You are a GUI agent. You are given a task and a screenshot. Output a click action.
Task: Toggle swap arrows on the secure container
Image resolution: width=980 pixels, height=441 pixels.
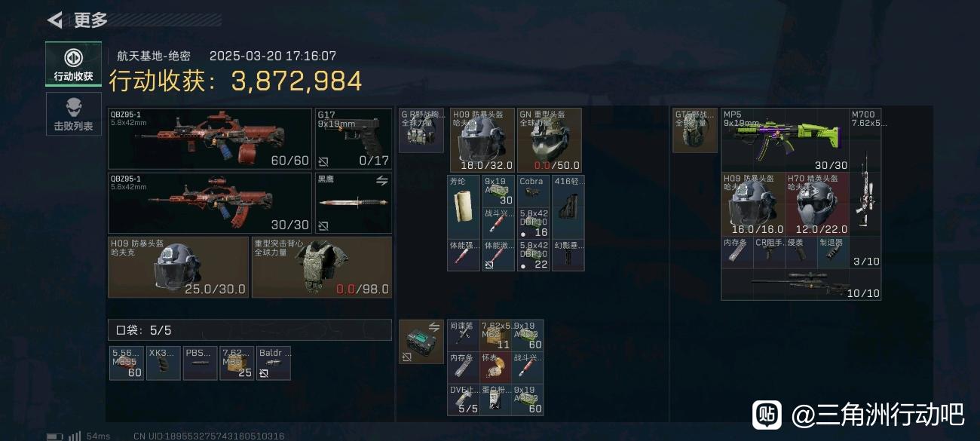[x=434, y=326]
